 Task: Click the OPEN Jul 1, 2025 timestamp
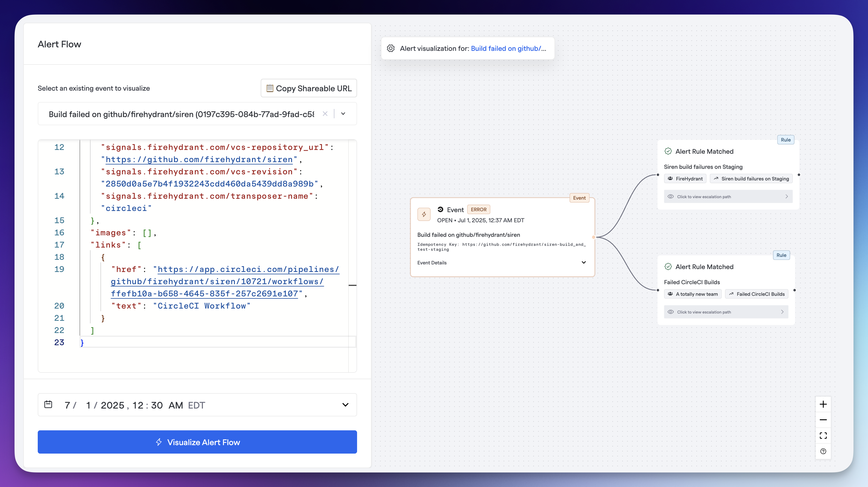point(480,220)
